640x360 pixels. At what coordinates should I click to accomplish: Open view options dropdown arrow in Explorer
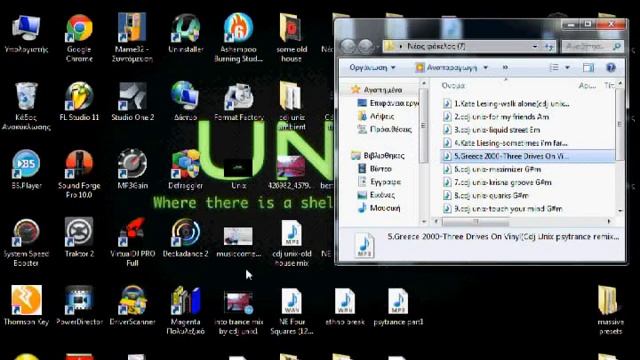tap(567, 67)
